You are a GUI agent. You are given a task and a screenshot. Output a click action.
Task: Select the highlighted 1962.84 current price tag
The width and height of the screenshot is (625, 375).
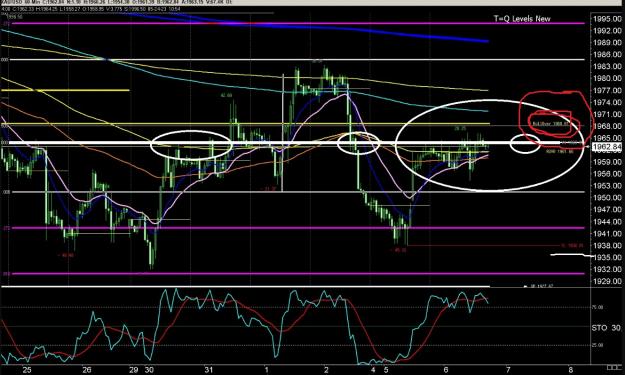click(607, 147)
